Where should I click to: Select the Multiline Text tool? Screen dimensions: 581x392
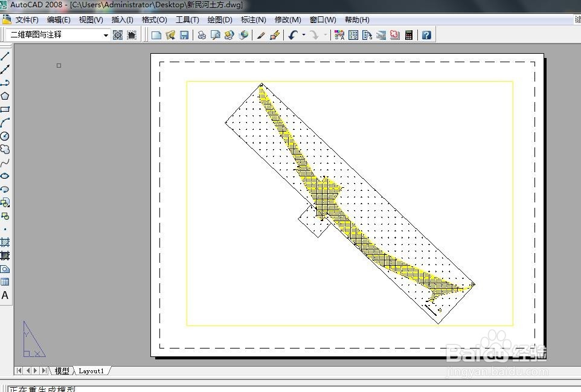click(x=5, y=295)
